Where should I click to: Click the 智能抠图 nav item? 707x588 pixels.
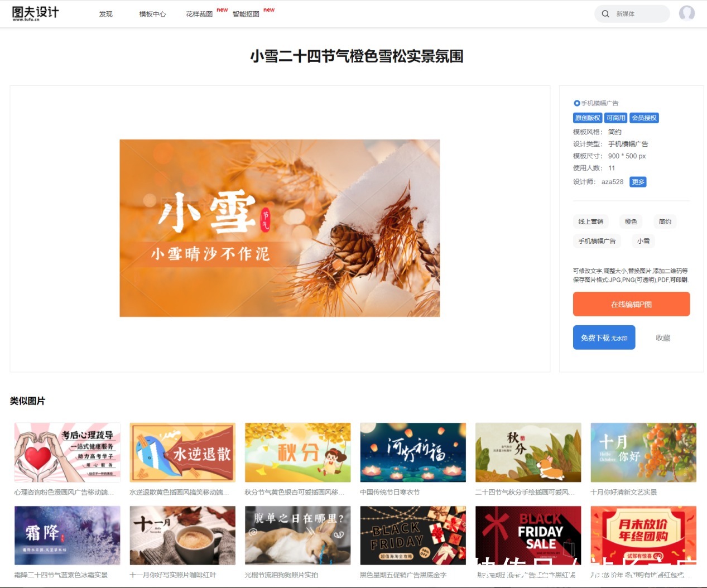(x=244, y=13)
